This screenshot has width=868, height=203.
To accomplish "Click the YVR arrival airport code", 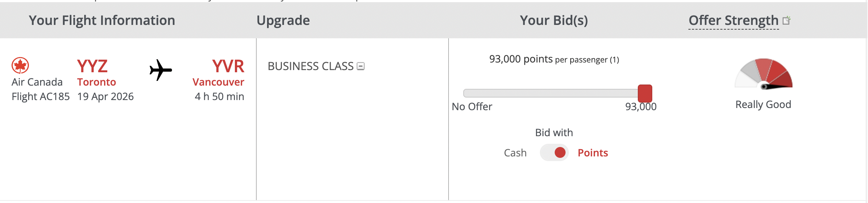I will [228, 66].
